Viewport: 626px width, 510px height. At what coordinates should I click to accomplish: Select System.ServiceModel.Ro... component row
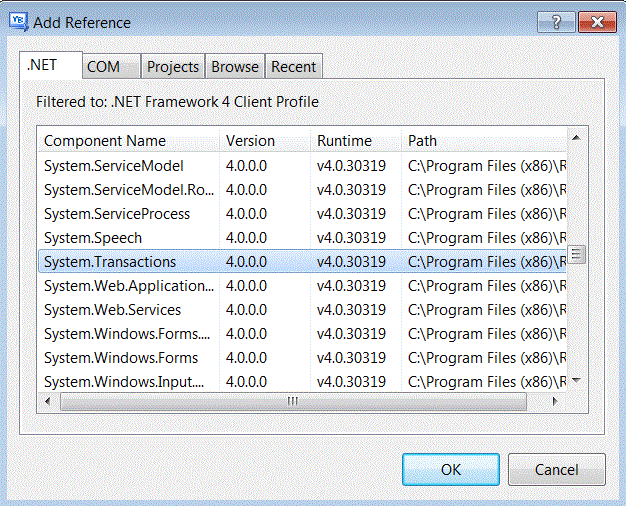pos(302,190)
